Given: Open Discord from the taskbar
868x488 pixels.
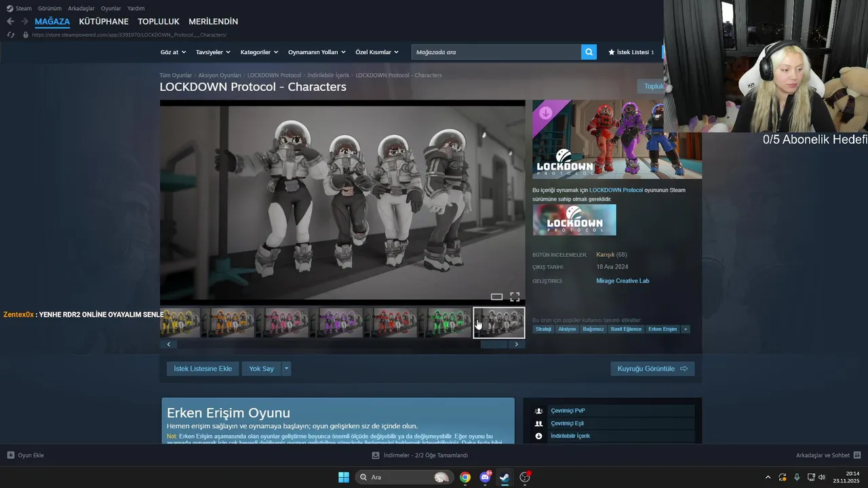Looking at the screenshot, I should click(485, 477).
